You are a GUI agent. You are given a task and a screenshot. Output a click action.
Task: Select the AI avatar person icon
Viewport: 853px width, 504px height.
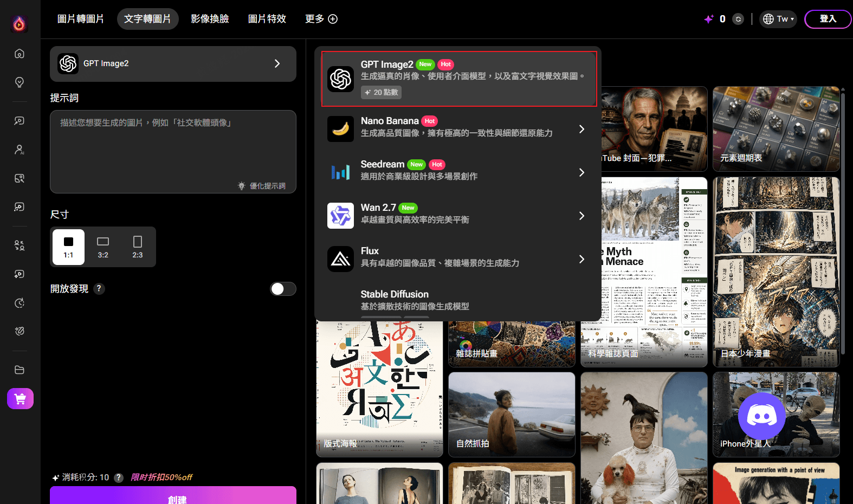tap(20, 150)
